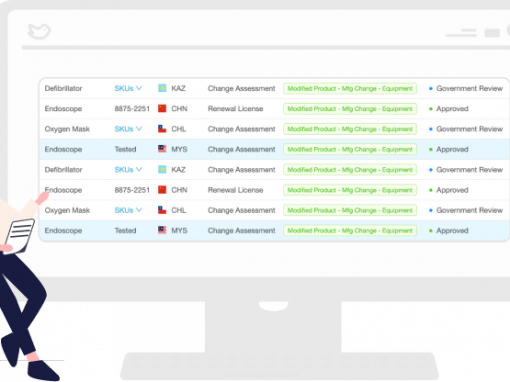Click green status dot of first Approved row
510x382 pixels.
pos(431,109)
